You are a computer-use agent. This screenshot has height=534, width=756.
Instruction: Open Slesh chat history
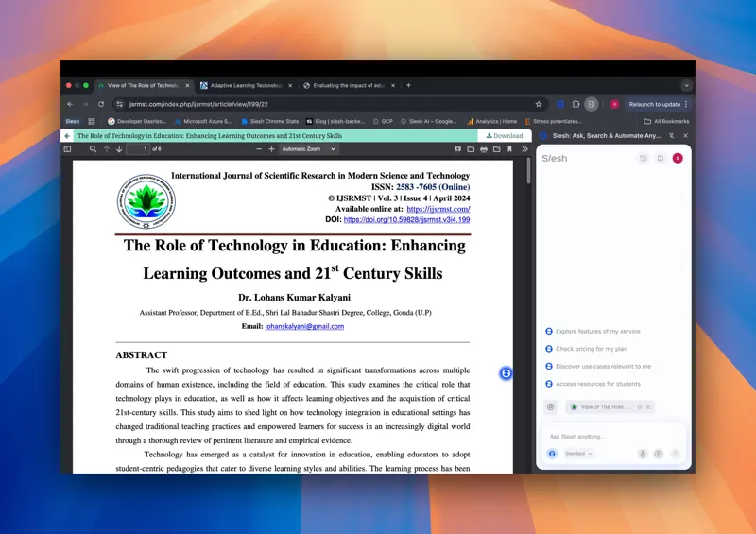(x=644, y=158)
